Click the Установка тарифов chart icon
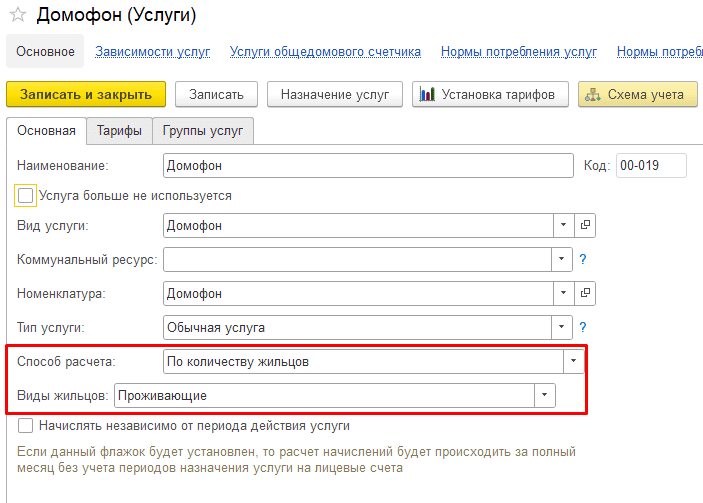This screenshot has height=503, width=703. [427, 94]
